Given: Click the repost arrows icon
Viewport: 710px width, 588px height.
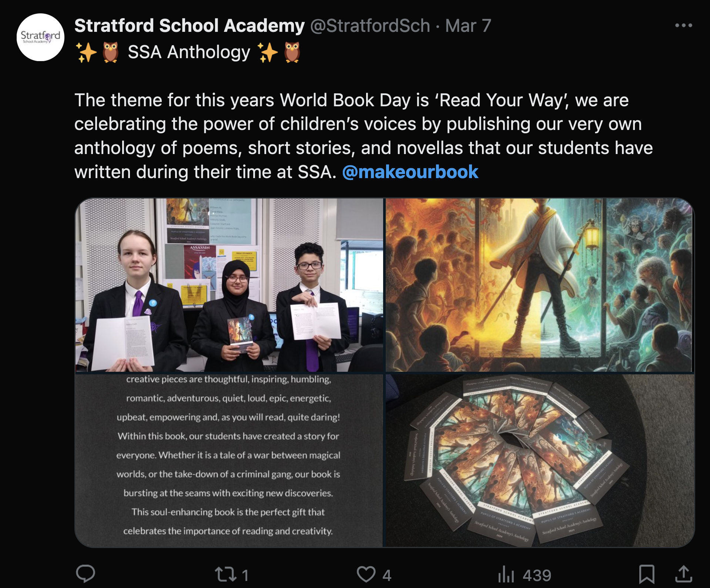Looking at the screenshot, I should click(x=225, y=574).
